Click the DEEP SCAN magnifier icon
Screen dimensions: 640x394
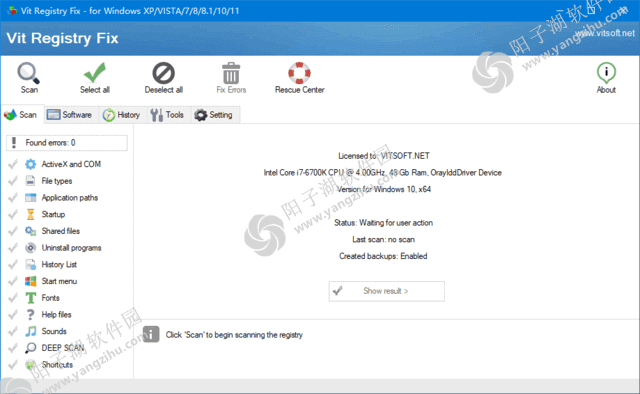click(30, 348)
